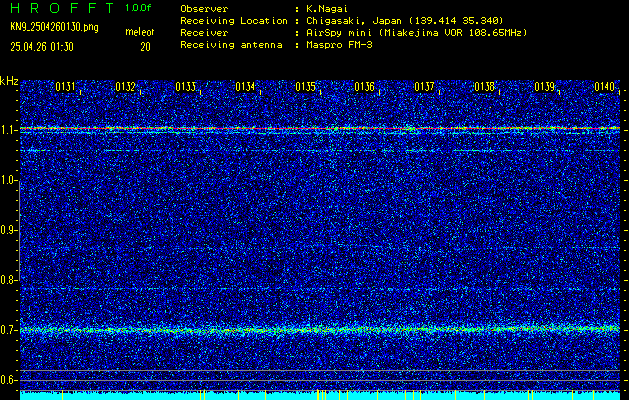Screen dimensions: 629x400
Task: Click the 0137 time marker
Action: (424, 87)
